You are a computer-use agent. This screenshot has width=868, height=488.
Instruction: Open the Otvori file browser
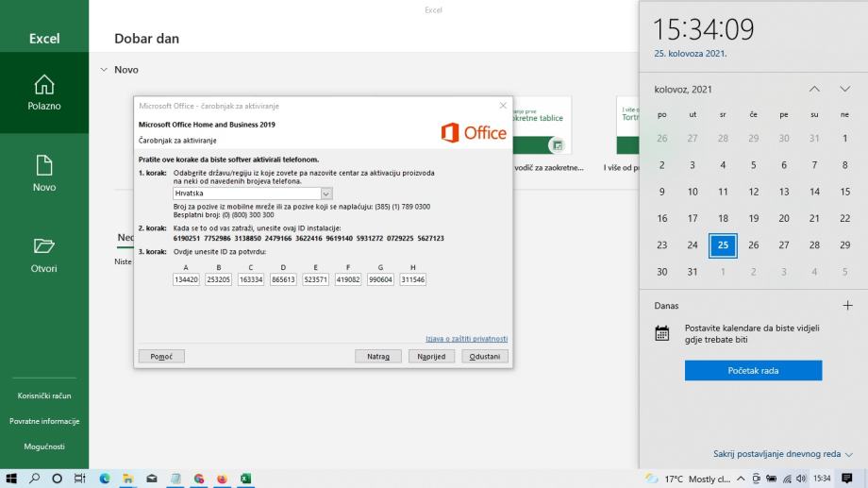pyautogui.click(x=44, y=255)
